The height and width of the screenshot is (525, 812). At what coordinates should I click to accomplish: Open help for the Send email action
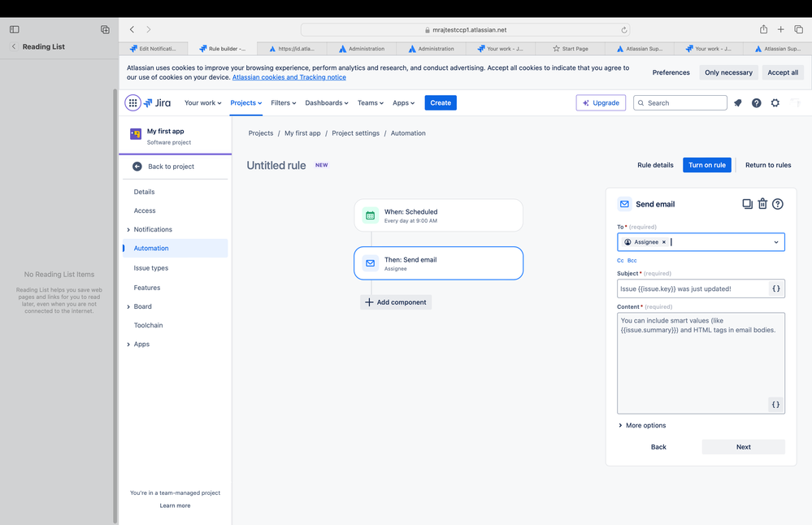[x=777, y=204]
